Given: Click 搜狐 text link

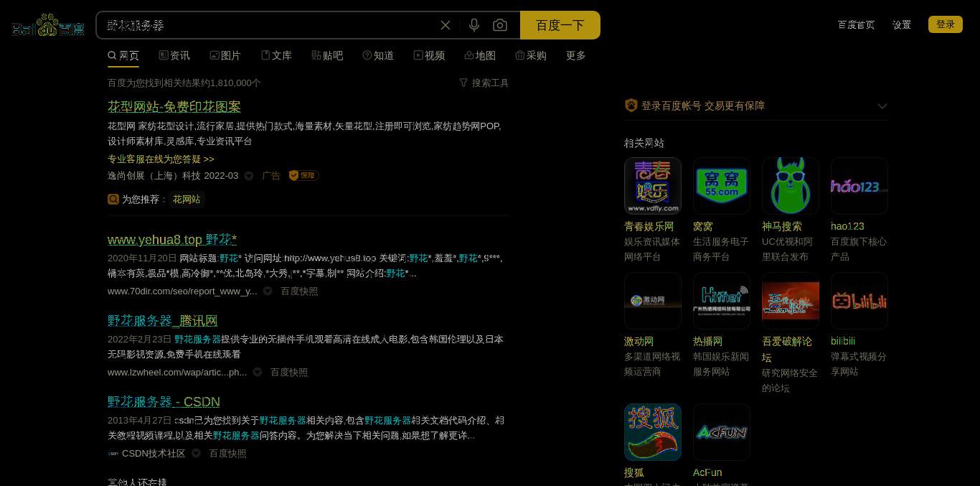Looking at the screenshot, I should (x=634, y=472).
